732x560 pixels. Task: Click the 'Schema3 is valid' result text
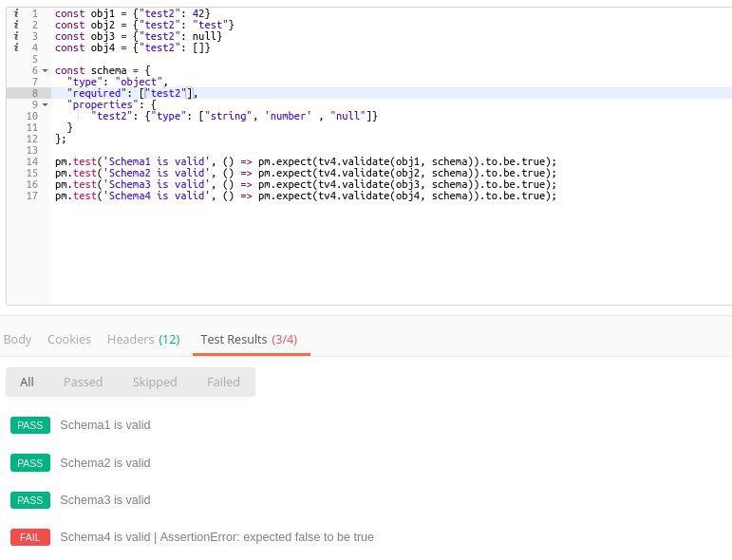105,500
